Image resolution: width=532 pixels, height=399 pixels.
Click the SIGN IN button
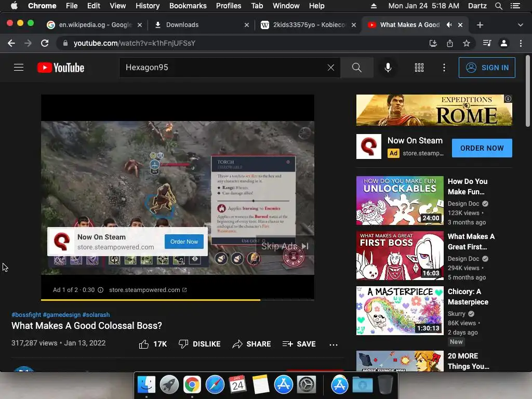(x=487, y=68)
